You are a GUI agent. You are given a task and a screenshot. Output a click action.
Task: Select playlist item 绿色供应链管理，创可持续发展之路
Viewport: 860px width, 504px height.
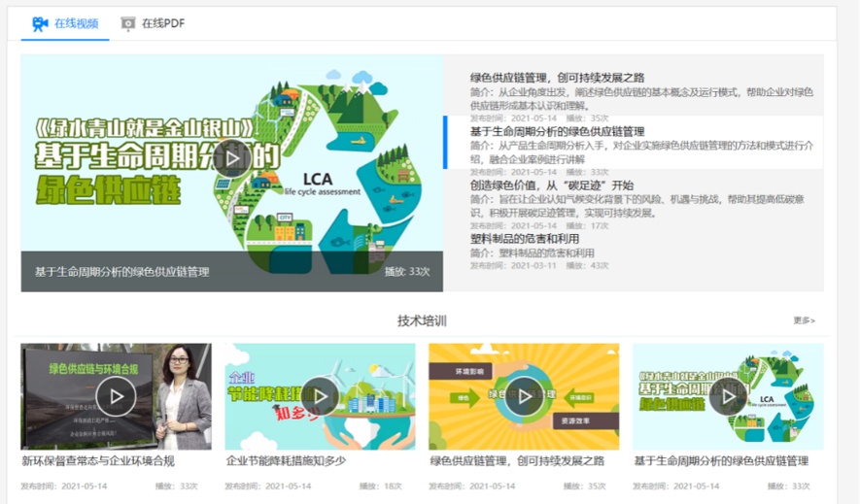click(557, 78)
